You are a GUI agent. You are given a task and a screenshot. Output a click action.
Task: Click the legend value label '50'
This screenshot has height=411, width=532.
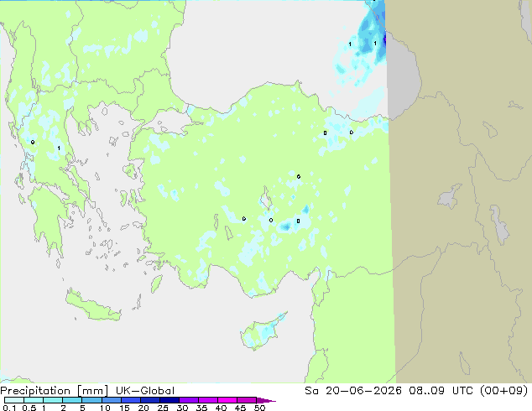click(x=259, y=408)
